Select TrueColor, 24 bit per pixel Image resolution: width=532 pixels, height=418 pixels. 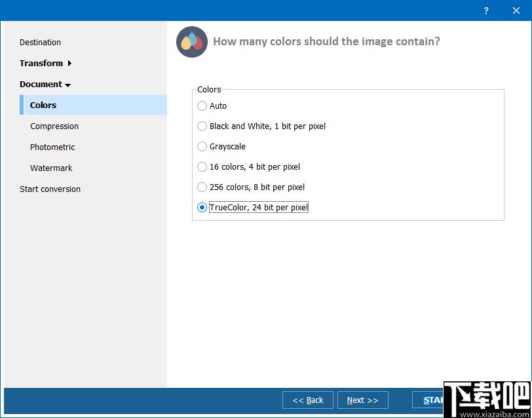click(x=202, y=207)
